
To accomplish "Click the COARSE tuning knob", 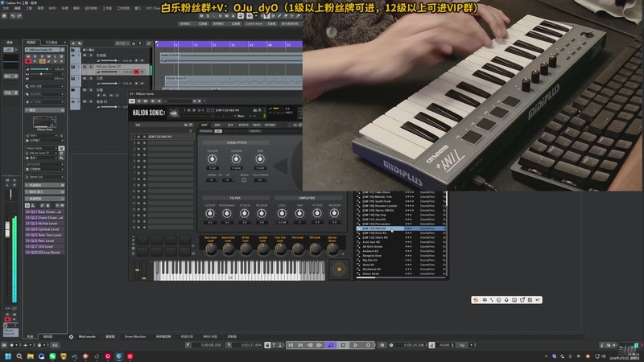I will (x=236, y=158).
